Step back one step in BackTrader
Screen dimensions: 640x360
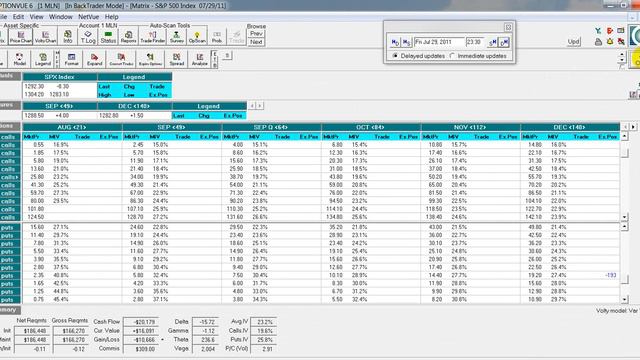406,42
